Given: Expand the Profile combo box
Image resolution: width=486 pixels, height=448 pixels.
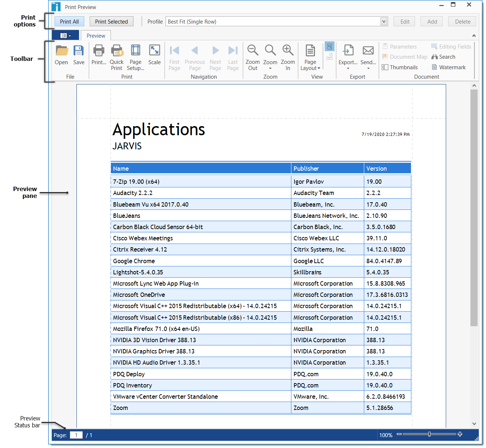Looking at the screenshot, I should pyautogui.click(x=384, y=22).
